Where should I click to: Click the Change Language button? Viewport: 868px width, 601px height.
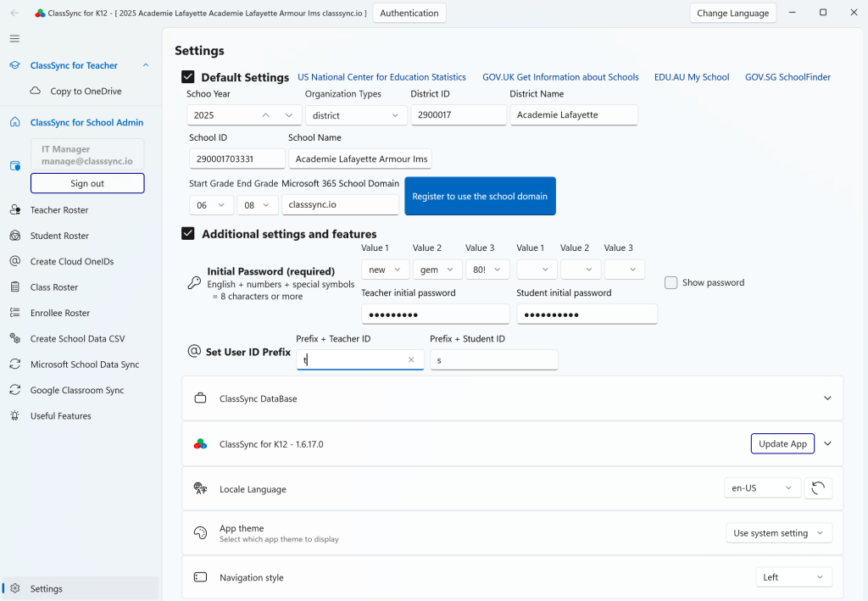[x=733, y=13]
